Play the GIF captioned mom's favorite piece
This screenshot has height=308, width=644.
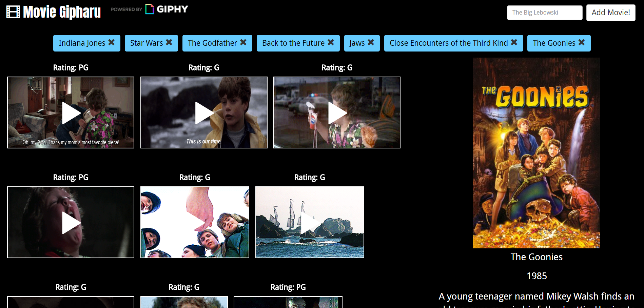(71, 112)
